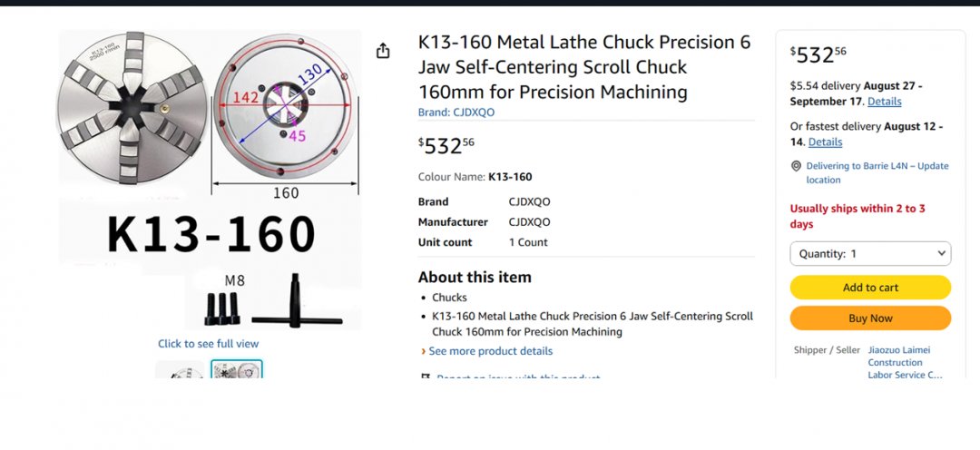Click to see full view link
Screen dimensions: 980x450
[x=208, y=344]
